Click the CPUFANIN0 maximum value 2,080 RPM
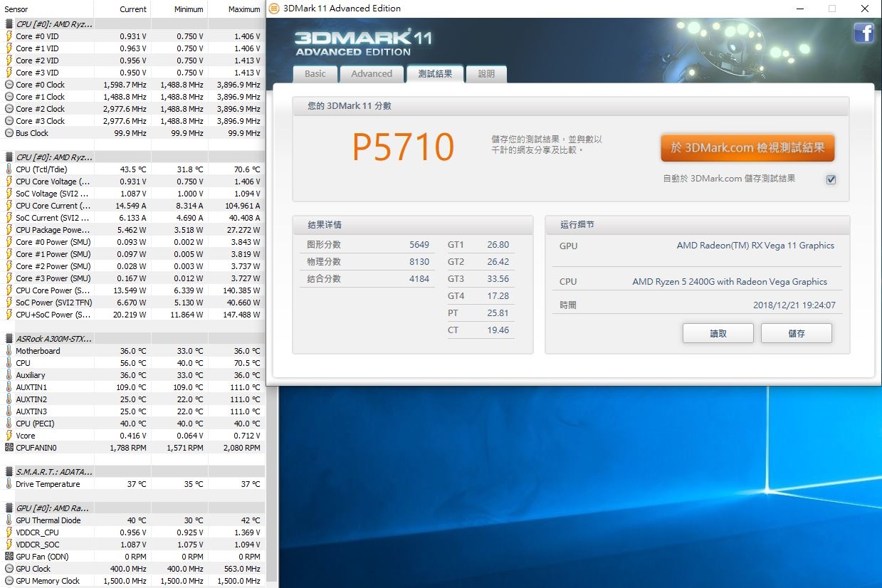Viewport: 882px width, 588px height. click(242, 448)
